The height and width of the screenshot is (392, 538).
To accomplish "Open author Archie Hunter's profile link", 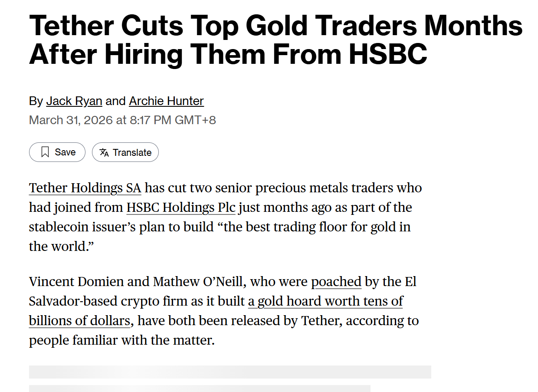I will click(166, 101).
